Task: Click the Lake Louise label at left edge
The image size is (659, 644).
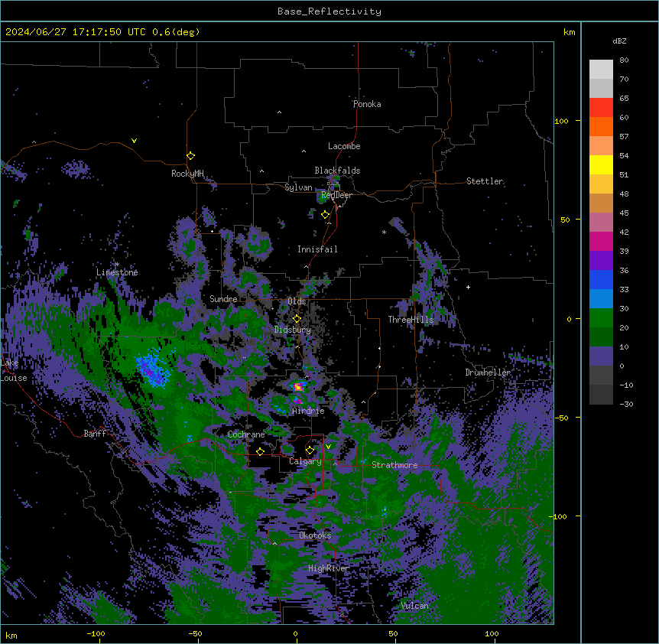Action: click(x=14, y=370)
